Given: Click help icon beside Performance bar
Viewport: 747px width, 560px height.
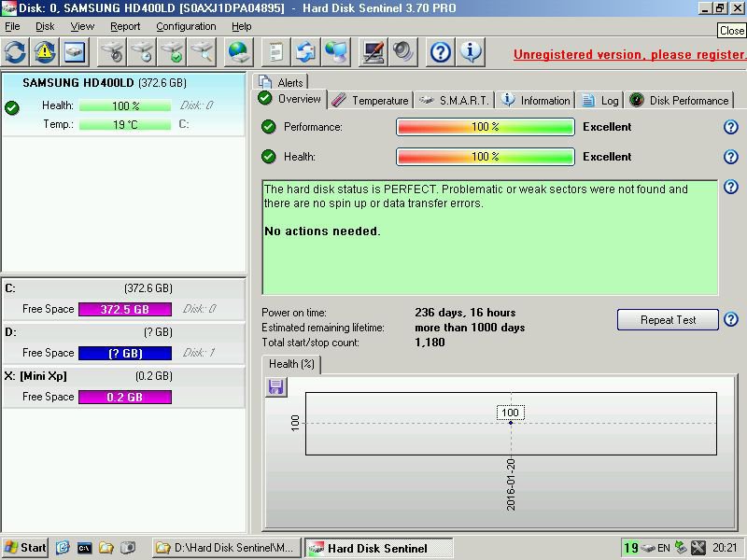Looking at the screenshot, I should coord(731,127).
